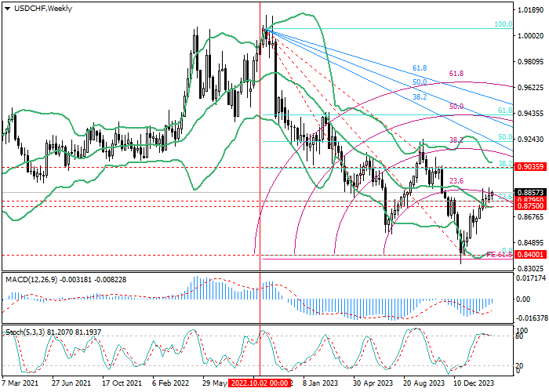Viewport: 549px width, 392px height.
Task: Click the blue 38.2 Fibonacci fan label
Action: (x=420, y=97)
